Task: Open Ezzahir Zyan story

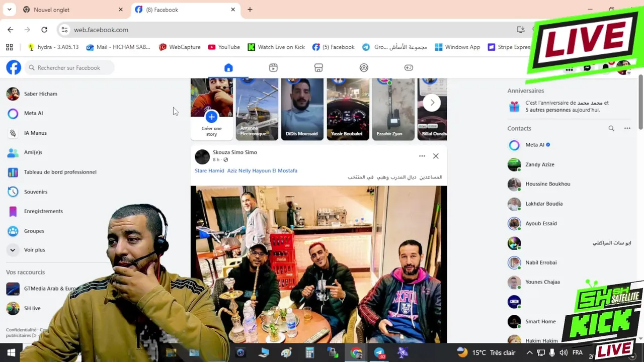Action: pos(393,109)
